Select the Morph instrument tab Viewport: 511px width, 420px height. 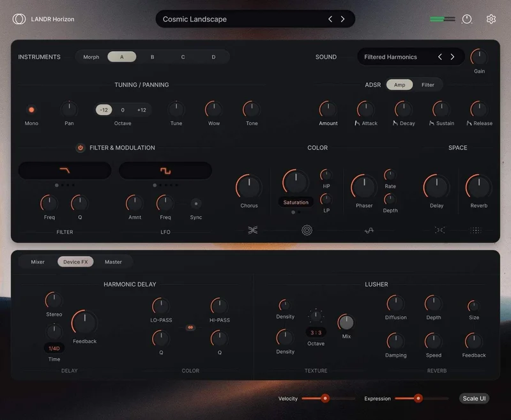pyautogui.click(x=91, y=57)
